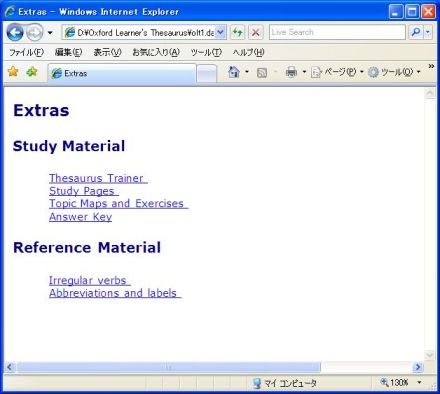Viewport: 440px width, 394px height.
Task: Click the Study Material heading
Action: [x=69, y=146]
